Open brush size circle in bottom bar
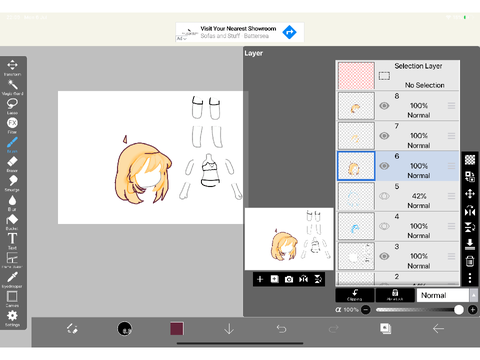 (x=125, y=329)
